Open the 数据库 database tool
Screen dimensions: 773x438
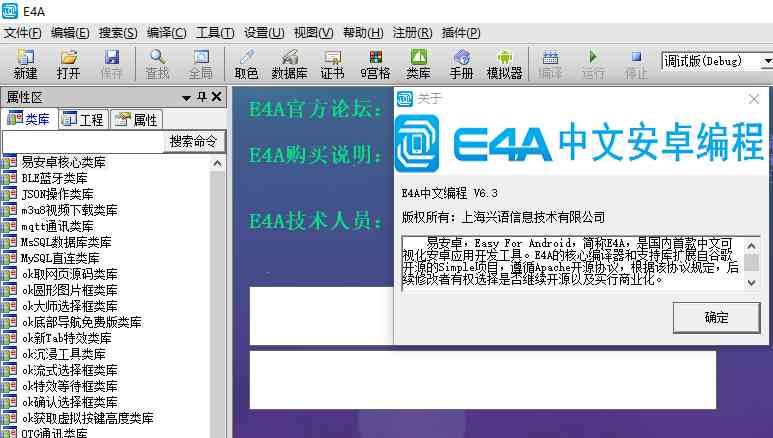pos(289,64)
